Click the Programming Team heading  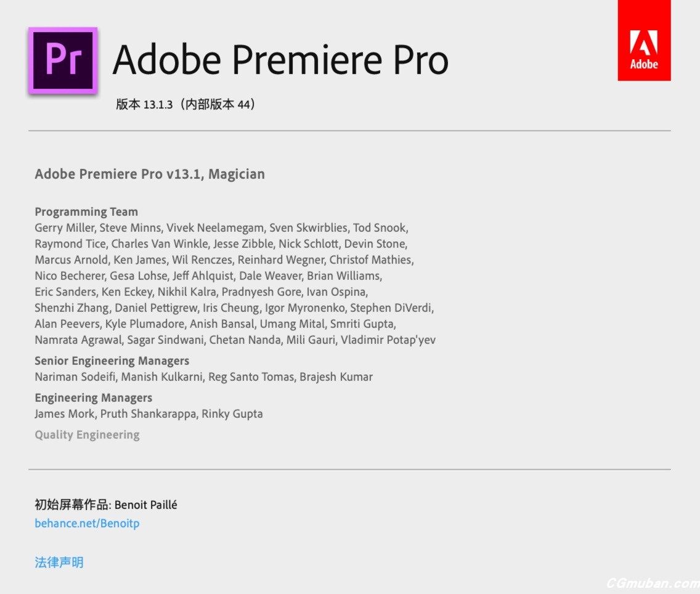86,212
